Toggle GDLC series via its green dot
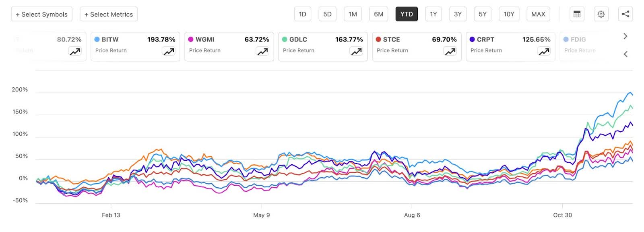The width and height of the screenshot is (644, 232). [285, 39]
